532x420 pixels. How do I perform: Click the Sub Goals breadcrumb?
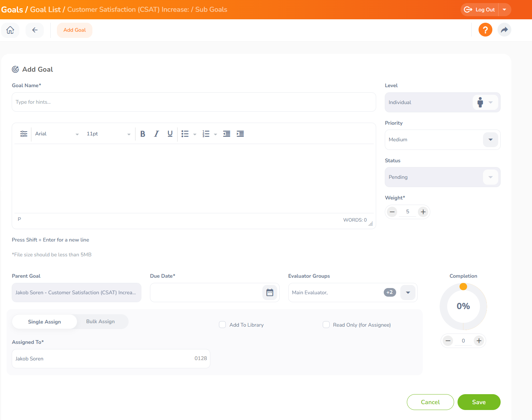click(211, 10)
